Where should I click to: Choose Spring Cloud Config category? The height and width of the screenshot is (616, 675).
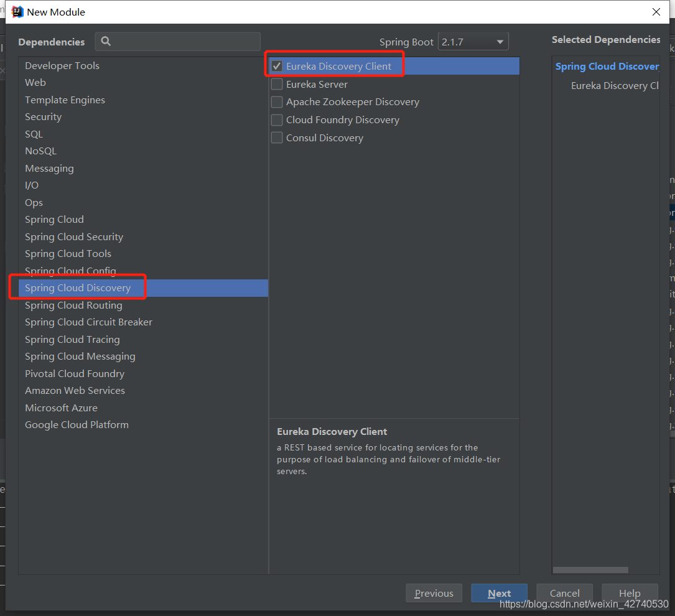tap(143, 271)
